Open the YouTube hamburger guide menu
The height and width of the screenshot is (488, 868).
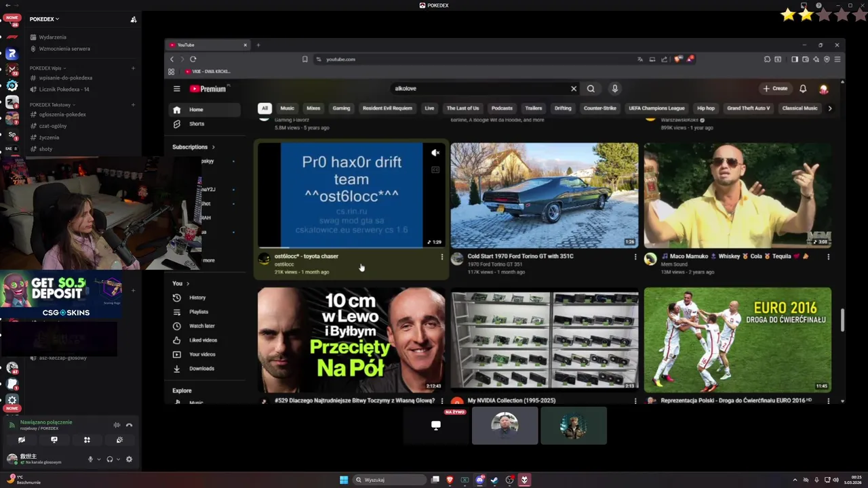click(176, 89)
